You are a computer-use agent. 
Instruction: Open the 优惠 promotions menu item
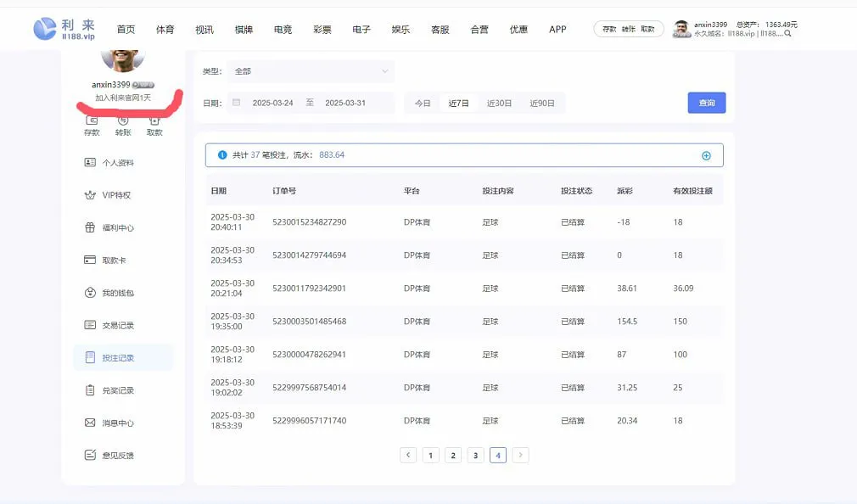(518, 30)
